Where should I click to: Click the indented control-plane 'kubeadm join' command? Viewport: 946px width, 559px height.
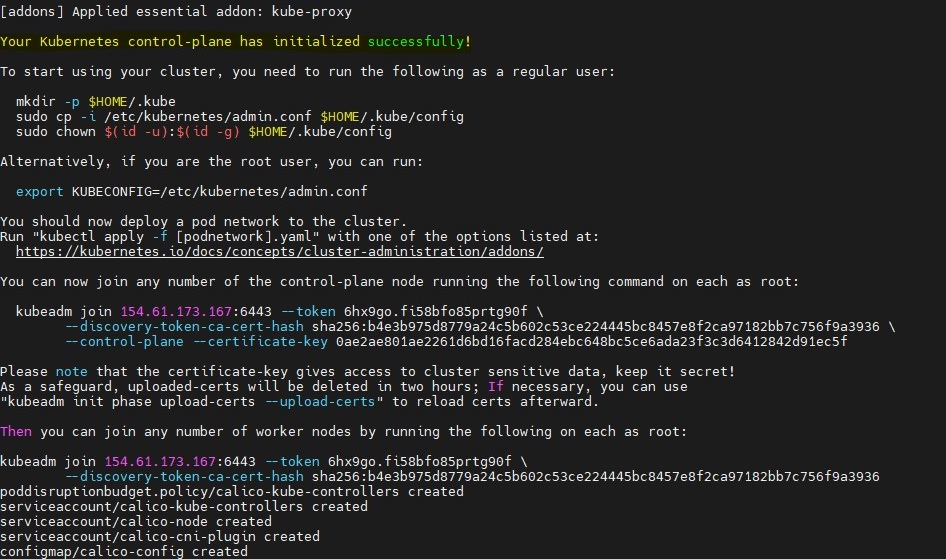[x=279, y=312]
